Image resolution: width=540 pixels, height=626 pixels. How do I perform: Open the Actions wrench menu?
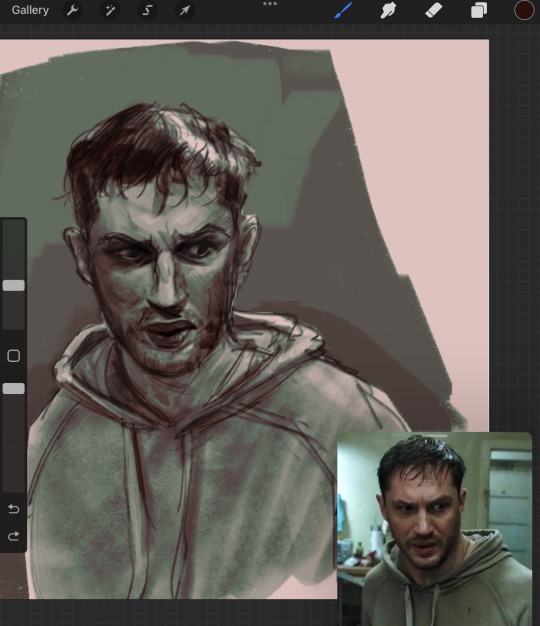coord(72,10)
